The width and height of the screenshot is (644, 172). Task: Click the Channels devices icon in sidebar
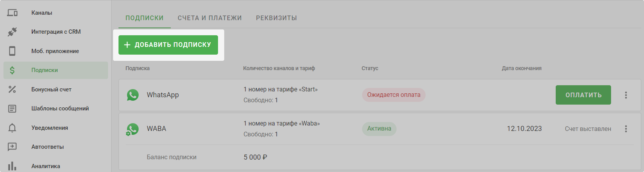(x=12, y=13)
